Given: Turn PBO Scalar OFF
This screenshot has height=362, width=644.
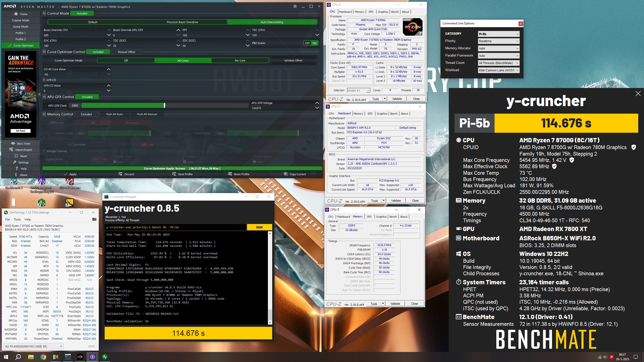Looking at the screenshot, I should [307, 43].
